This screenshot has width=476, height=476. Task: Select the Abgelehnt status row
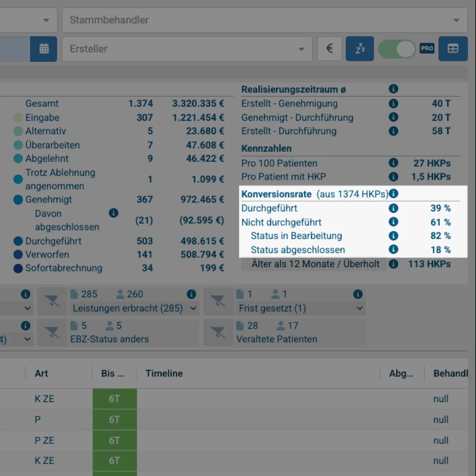click(119, 158)
